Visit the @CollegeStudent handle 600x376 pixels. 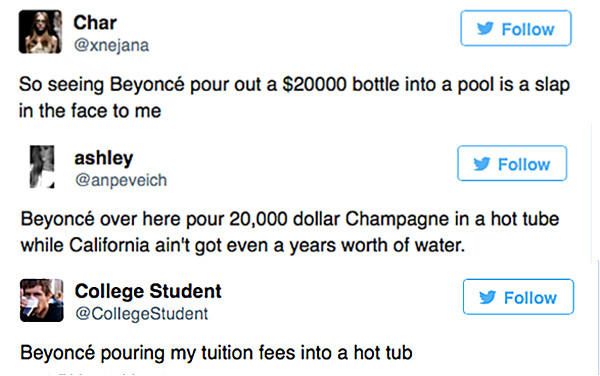coord(142,314)
